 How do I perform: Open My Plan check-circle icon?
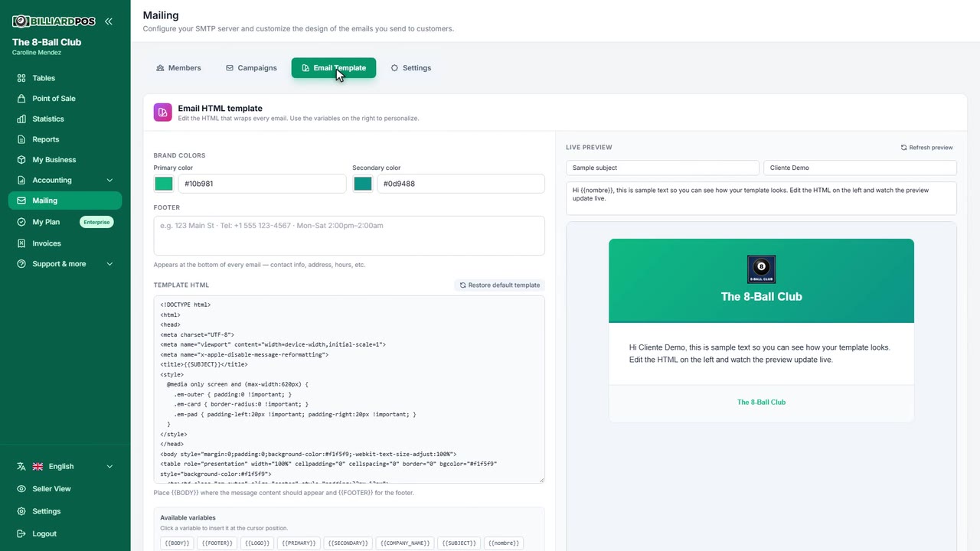coord(21,222)
